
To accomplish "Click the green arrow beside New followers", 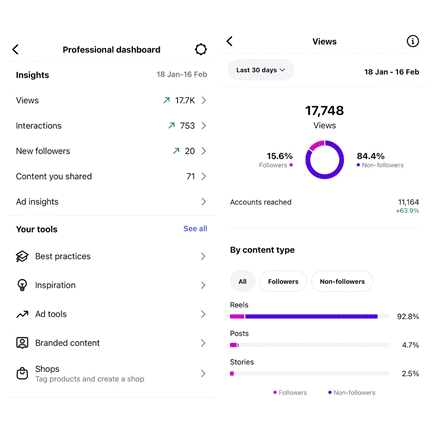I will [176, 151].
